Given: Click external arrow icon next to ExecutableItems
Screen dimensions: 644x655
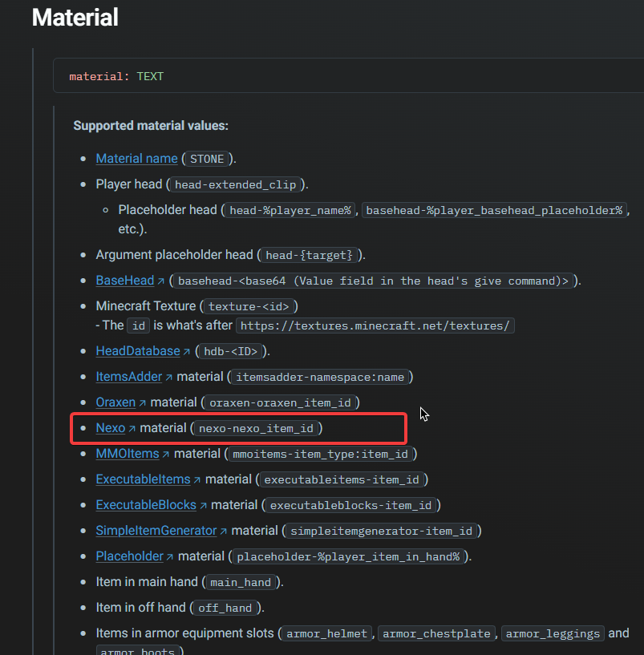Looking at the screenshot, I should click(197, 480).
